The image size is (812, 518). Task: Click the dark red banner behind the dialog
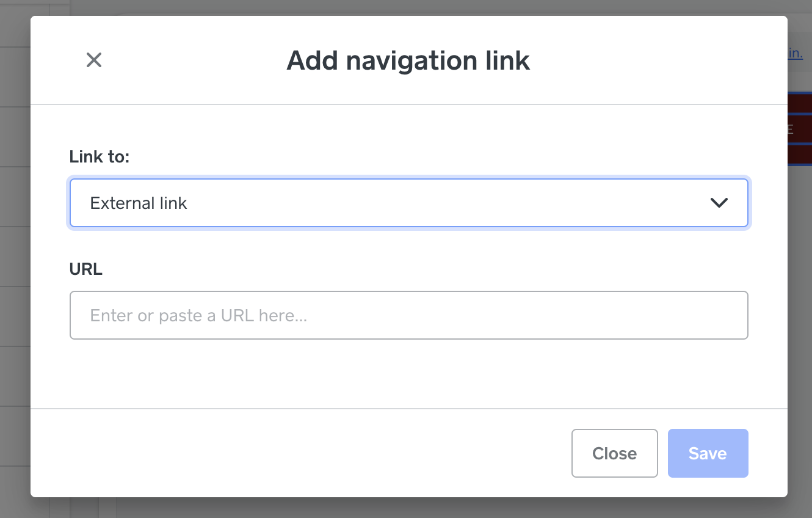point(800,128)
